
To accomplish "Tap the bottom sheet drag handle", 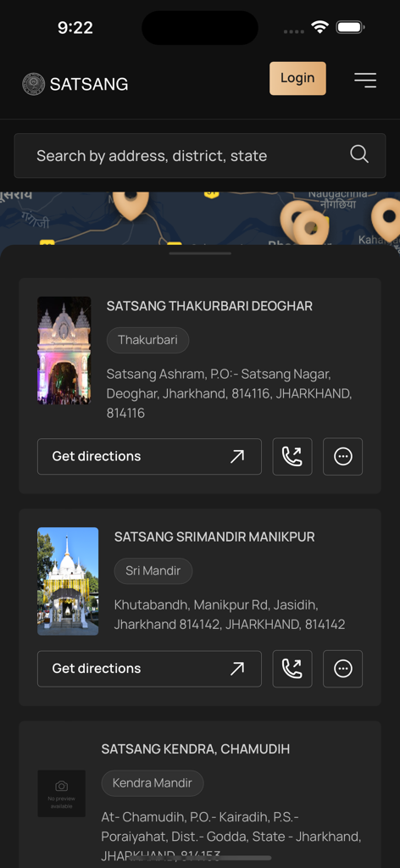I will [x=200, y=253].
